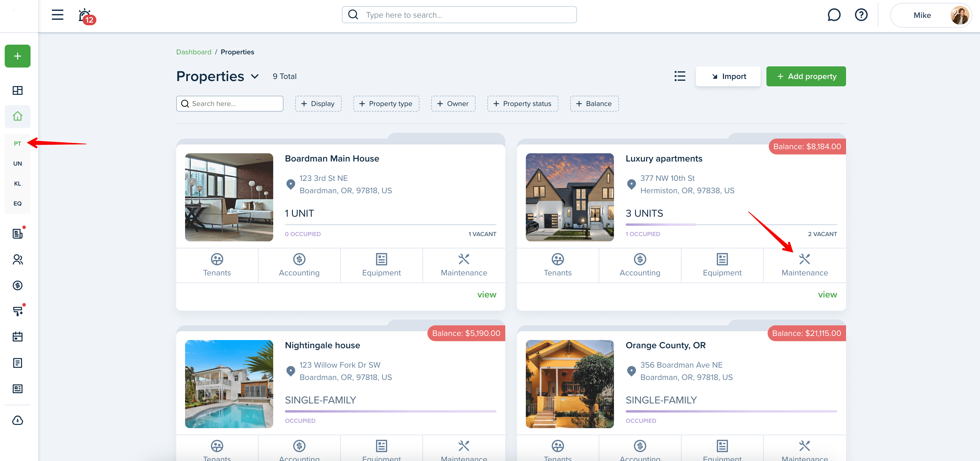980x461 pixels.
Task: Click Nightingale house title
Action: coord(322,345)
